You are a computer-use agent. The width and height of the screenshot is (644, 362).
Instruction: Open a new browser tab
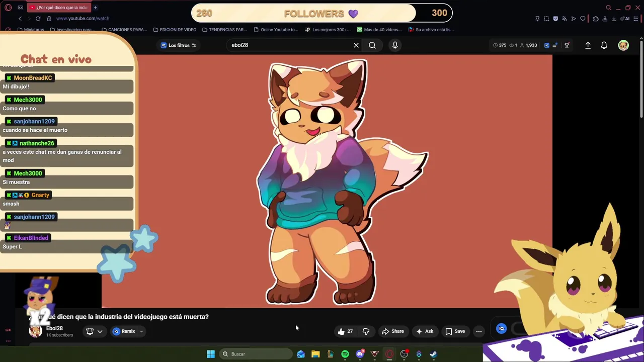(x=95, y=8)
